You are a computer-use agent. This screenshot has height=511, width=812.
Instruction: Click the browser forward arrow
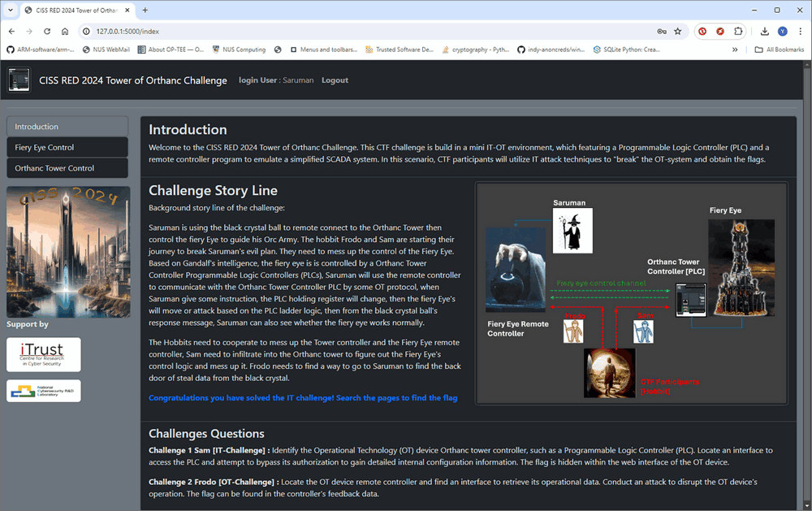pyautogui.click(x=29, y=32)
